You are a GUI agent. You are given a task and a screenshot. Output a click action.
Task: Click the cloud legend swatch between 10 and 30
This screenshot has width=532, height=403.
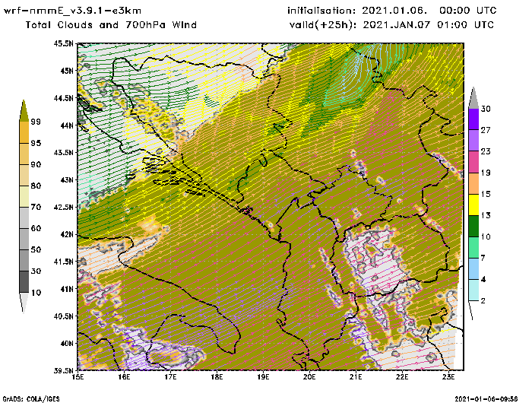(x=24, y=282)
